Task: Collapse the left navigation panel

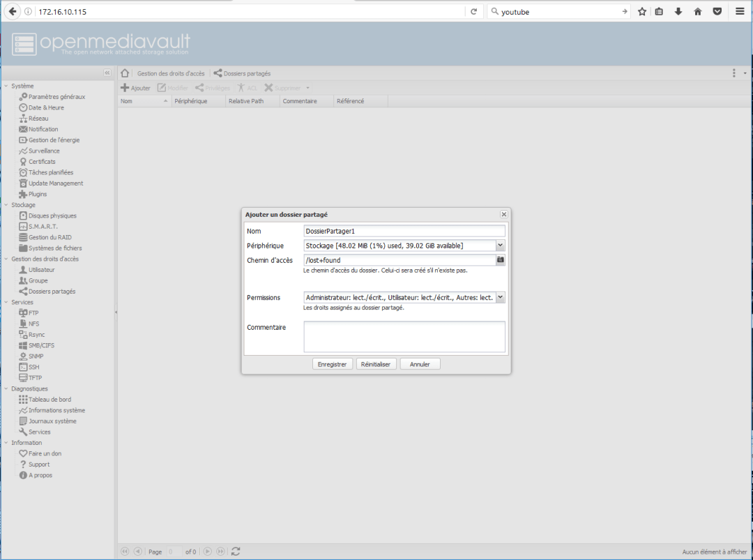Action: [x=107, y=73]
